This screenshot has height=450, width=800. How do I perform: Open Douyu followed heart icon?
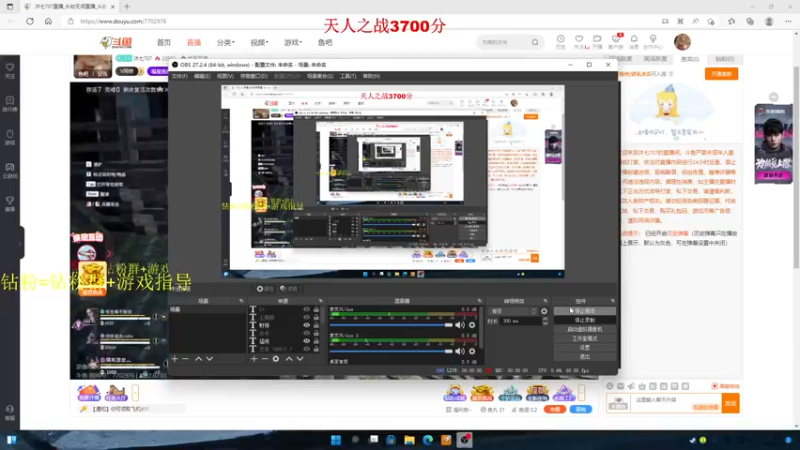pyautogui.click(x=579, y=41)
